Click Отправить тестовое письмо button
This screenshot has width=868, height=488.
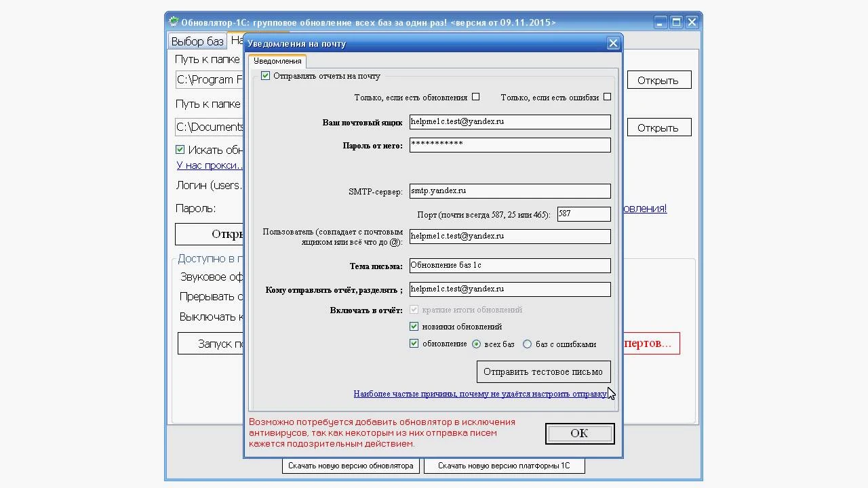pyautogui.click(x=543, y=371)
